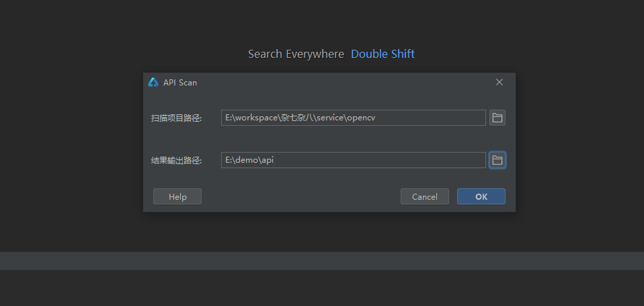The height and width of the screenshot is (306, 644).
Task: Focus the 扫描项目路径 path input field
Action: (x=353, y=118)
